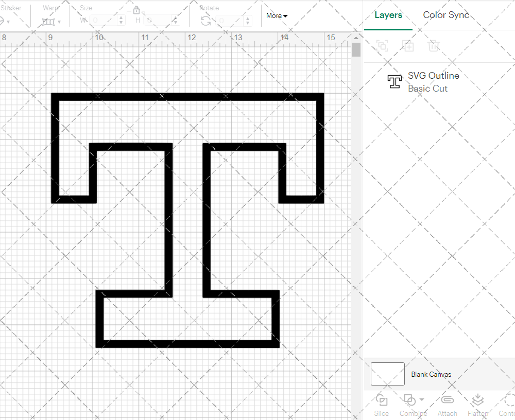Click the Group layers icon

click(382, 46)
